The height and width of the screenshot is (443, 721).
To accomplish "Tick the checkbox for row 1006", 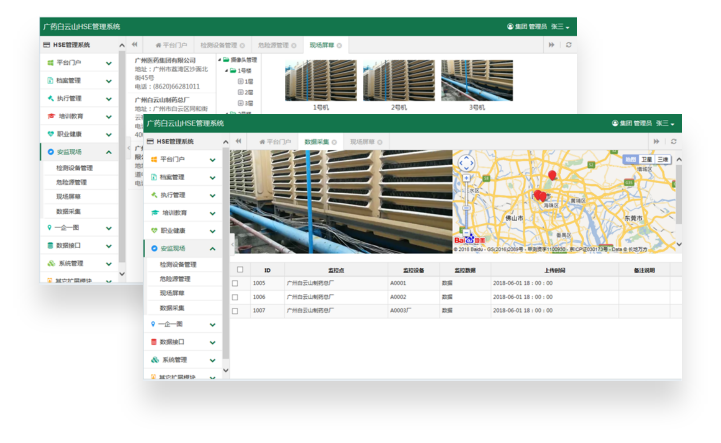I will 236,297.
